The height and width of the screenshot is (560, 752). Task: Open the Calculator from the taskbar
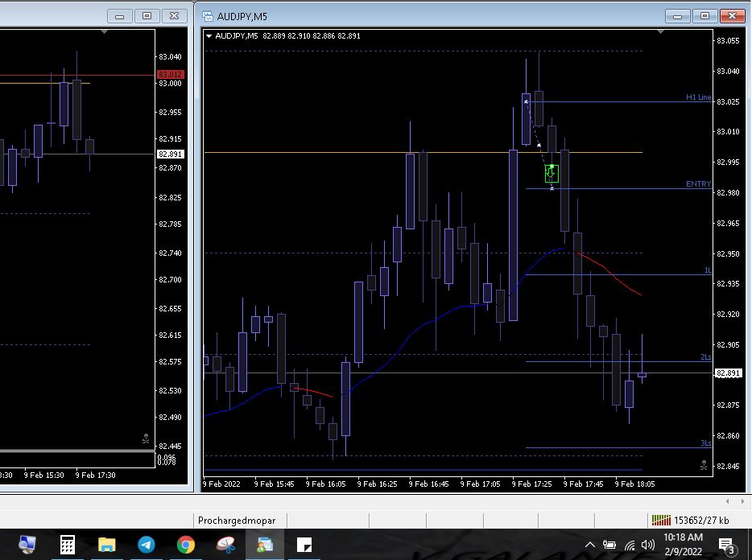68,545
